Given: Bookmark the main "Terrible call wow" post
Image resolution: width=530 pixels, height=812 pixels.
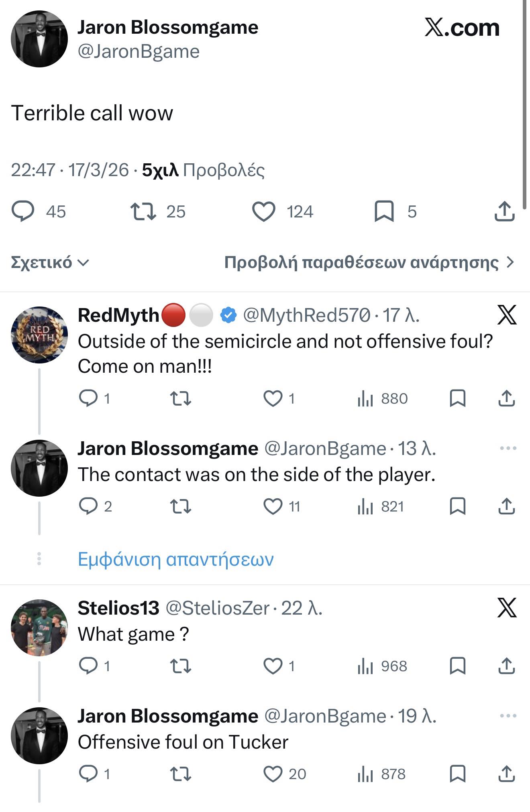Looking at the screenshot, I should (384, 211).
